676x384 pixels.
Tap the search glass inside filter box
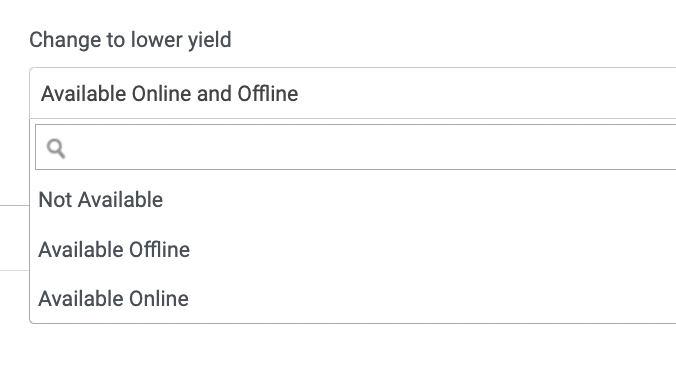click(x=56, y=148)
